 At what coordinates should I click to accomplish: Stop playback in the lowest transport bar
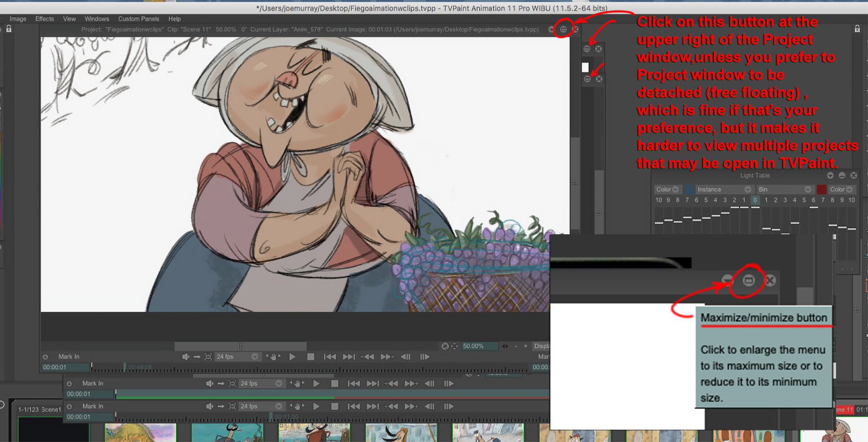[x=335, y=407]
